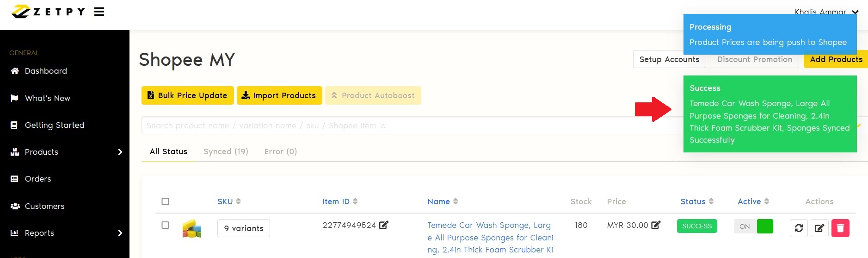Edit price MYR 30.00 pencil icon
Viewport: 868px width, 258px height.
656,225
